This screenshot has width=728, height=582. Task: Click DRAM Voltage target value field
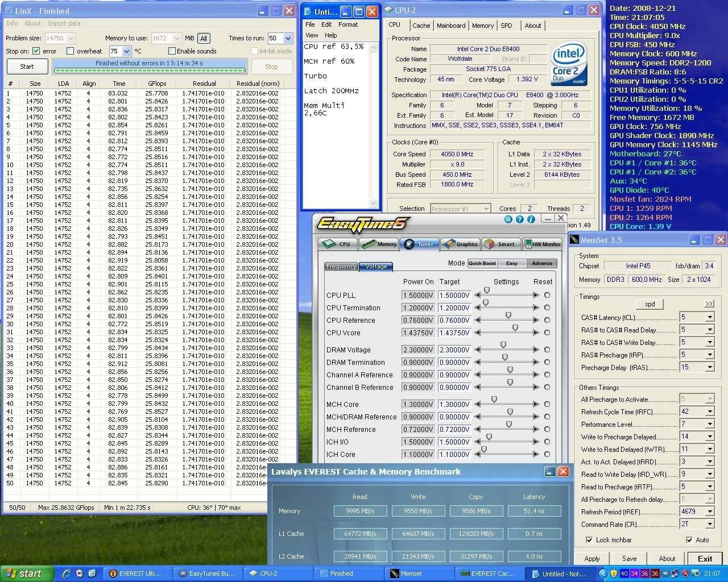(x=454, y=350)
